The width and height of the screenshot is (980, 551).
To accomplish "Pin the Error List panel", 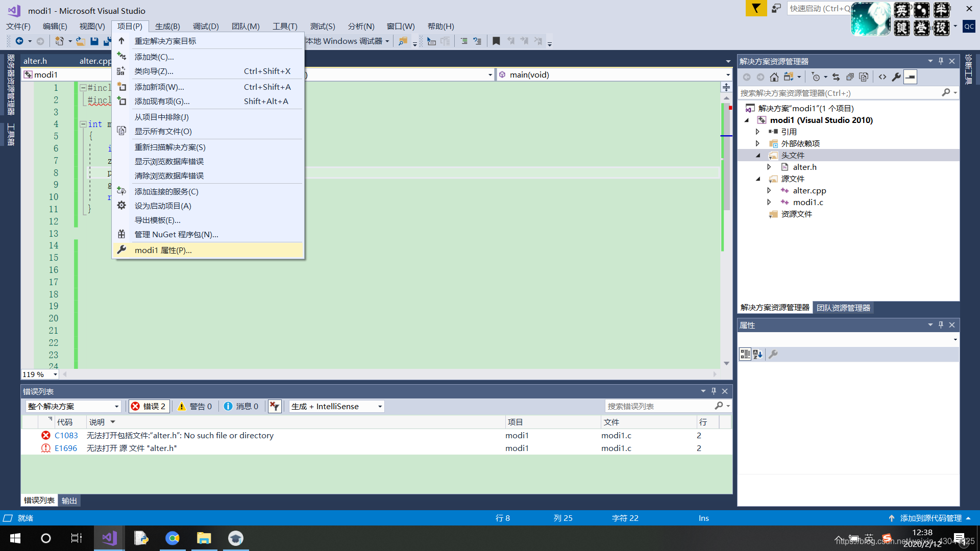I will (x=714, y=391).
